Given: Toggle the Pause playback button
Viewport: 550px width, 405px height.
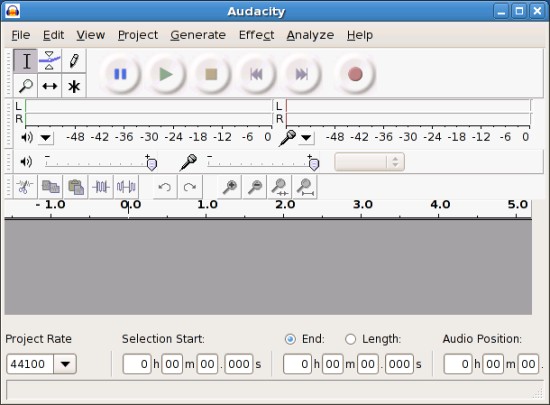Looking at the screenshot, I should (120, 74).
